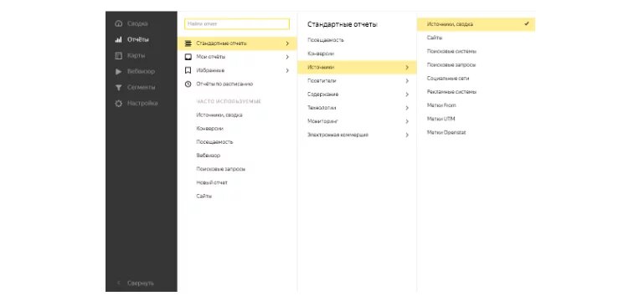Screen dimensions: 644x301
Task: Open the Карты icon in the sidebar
Action: click(119, 56)
